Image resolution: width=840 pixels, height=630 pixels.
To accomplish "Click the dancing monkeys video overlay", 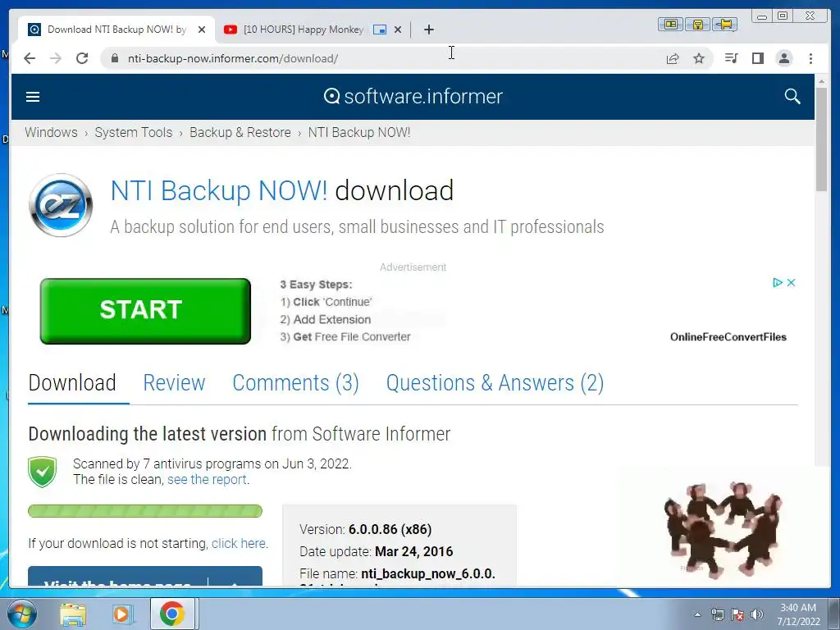I will pyautogui.click(x=724, y=527).
